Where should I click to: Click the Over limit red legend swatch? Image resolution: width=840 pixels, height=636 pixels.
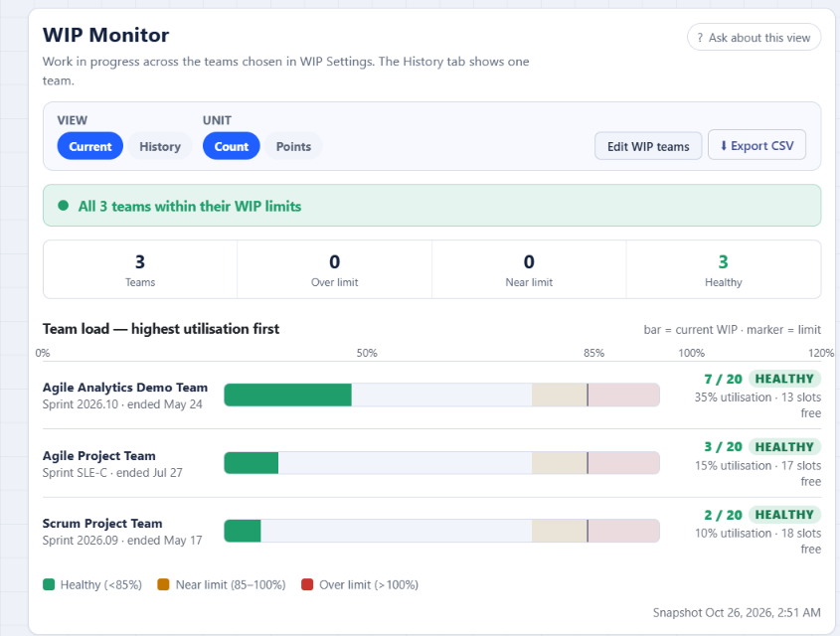307,584
